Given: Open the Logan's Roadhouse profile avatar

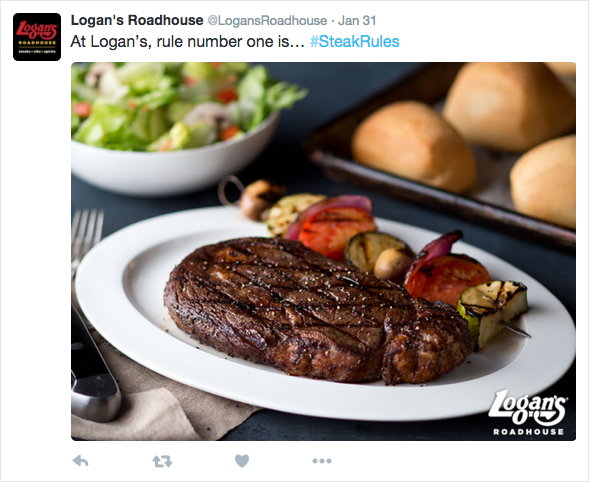Looking at the screenshot, I should tap(37, 37).
